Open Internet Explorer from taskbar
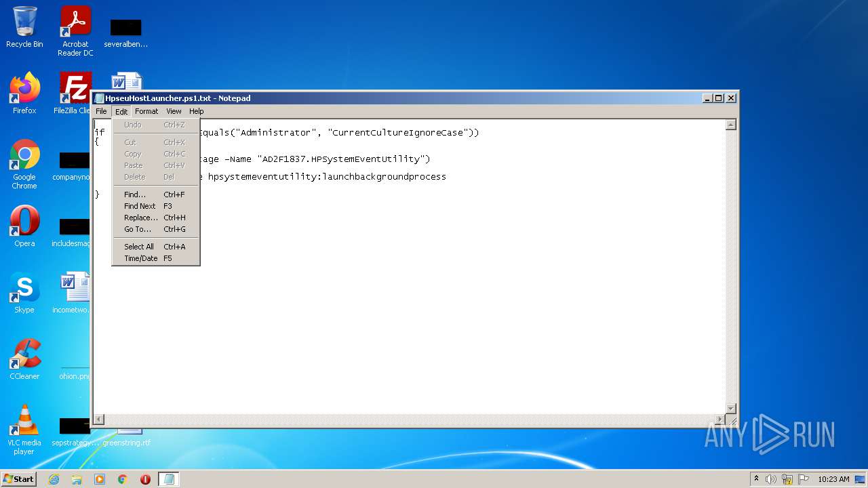Viewport: 868px width, 488px height. coord(54,479)
